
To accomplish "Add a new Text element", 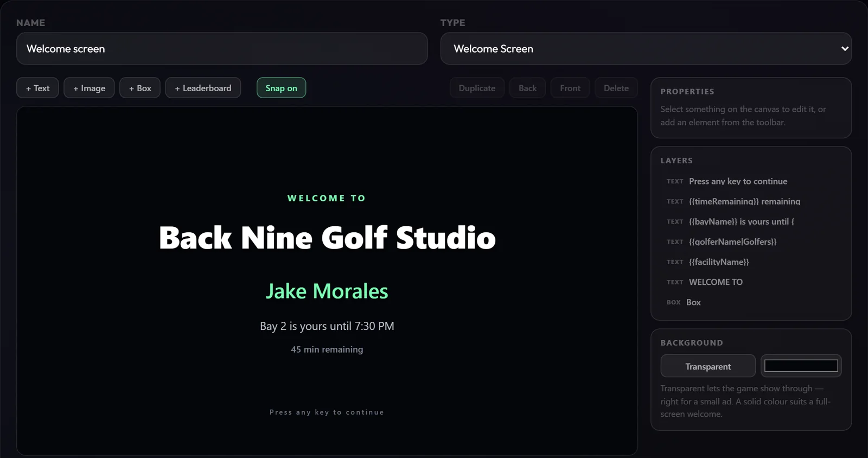I will click(x=37, y=88).
